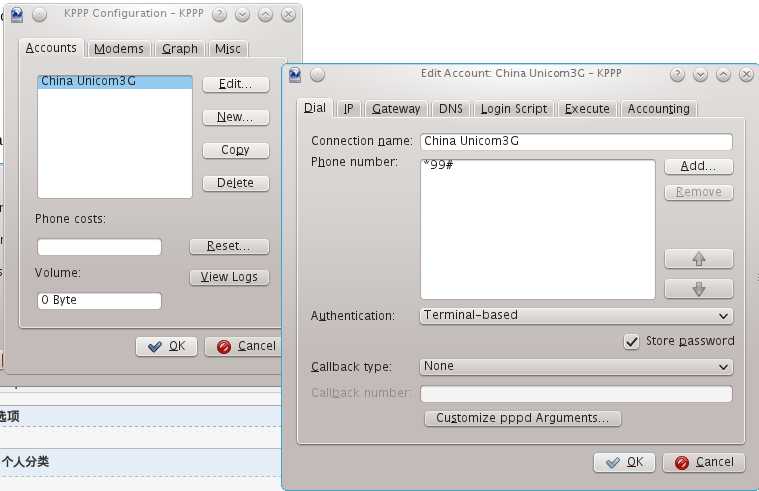Viewport: 759px width, 491px height.
Task: Open the Authentication dropdown
Action: coord(576,316)
